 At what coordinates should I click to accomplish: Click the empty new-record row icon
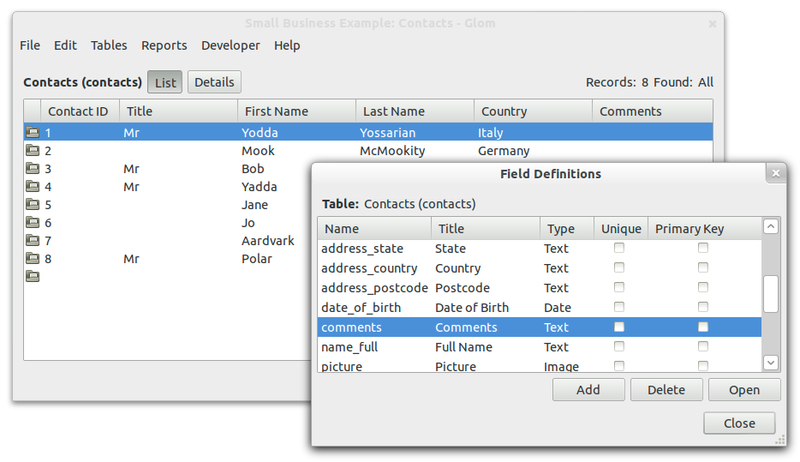pos(33,276)
